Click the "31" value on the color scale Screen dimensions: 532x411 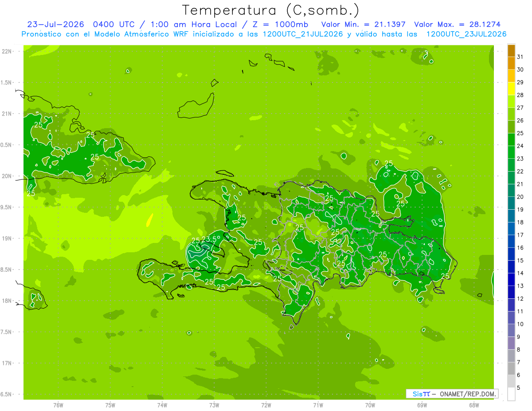click(x=520, y=57)
